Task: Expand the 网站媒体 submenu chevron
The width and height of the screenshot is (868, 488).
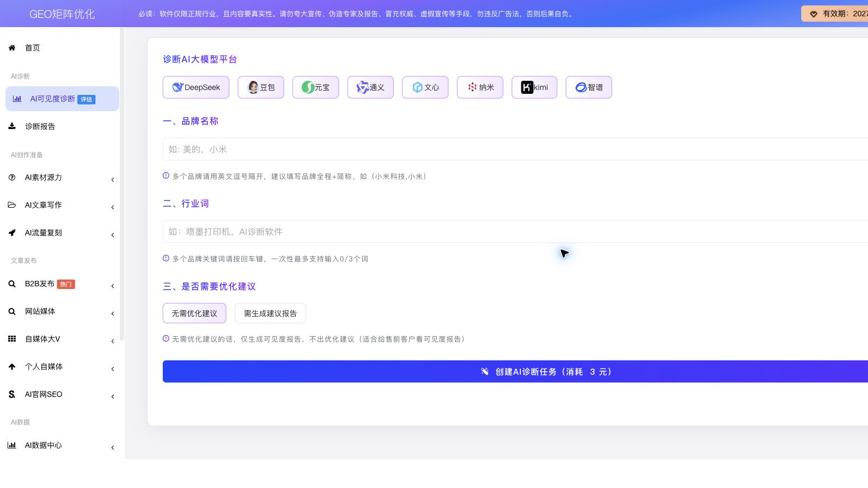Action: (x=112, y=313)
